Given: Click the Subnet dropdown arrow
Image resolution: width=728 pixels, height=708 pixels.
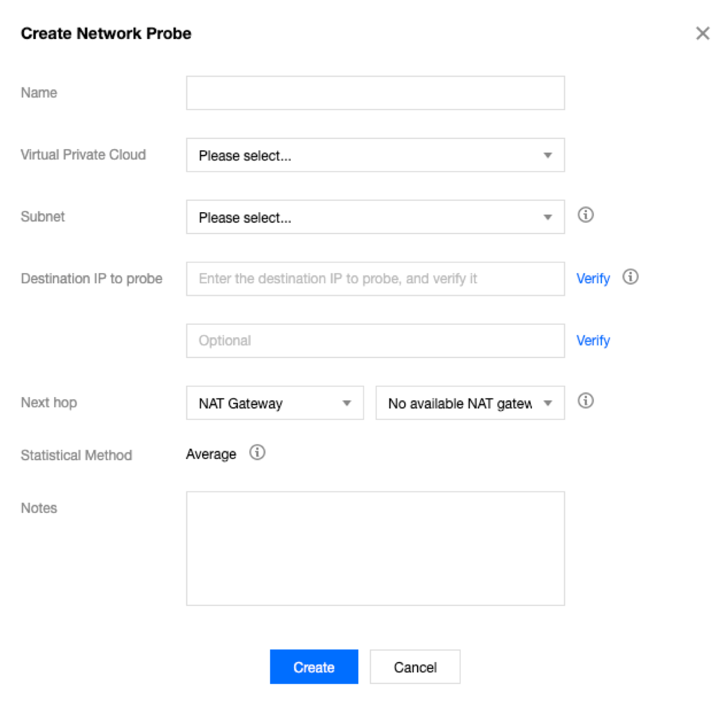Looking at the screenshot, I should coord(547,217).
